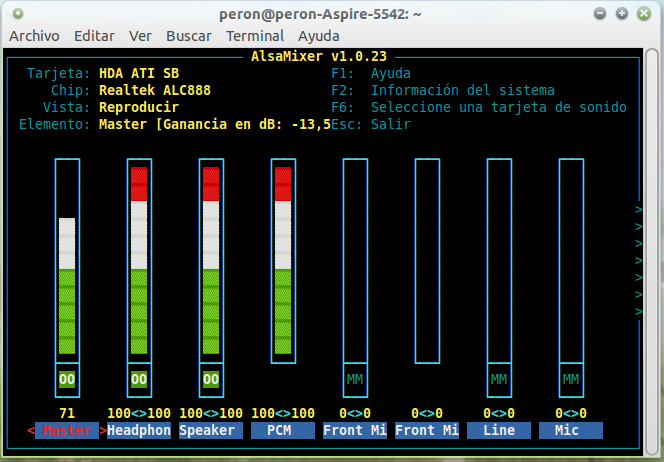Screen dimensions: 664x462
Task: Click the Line volume bar
Action: point(499,260)
